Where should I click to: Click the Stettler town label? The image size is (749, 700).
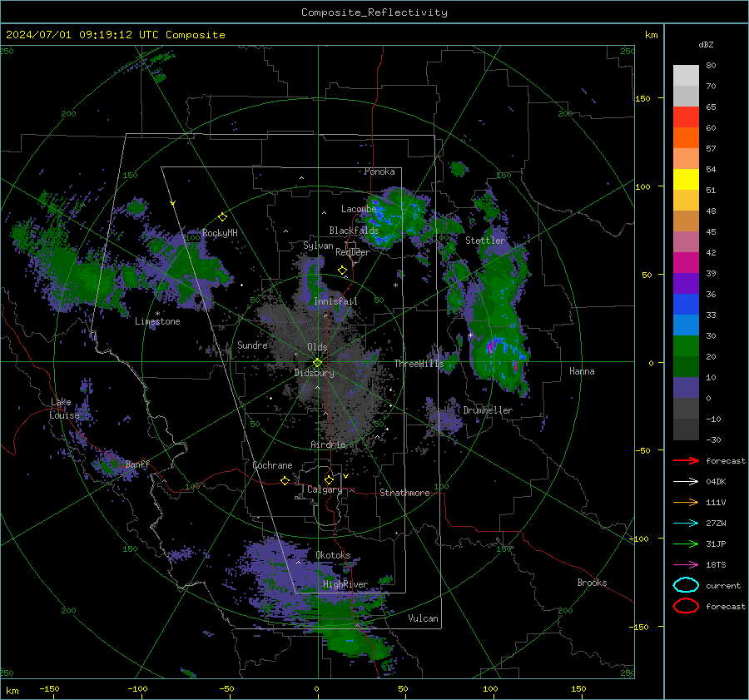pyautogui.click(x=485, y=241)
